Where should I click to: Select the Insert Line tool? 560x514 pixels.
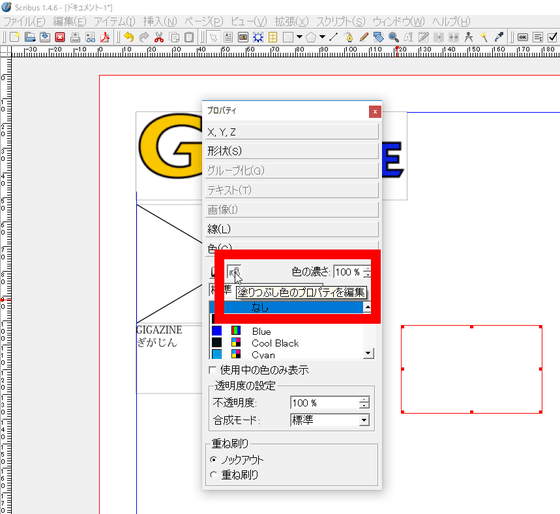(x=334, y=37)
